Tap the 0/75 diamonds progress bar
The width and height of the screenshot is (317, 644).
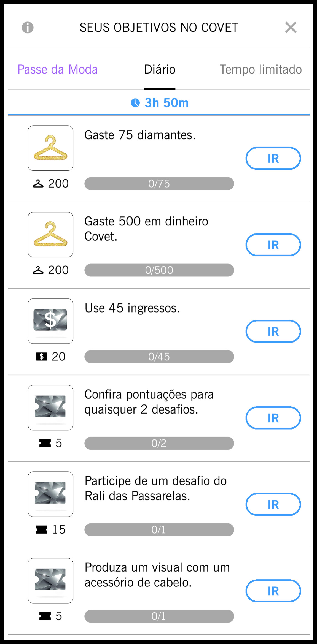pos(159,184)
